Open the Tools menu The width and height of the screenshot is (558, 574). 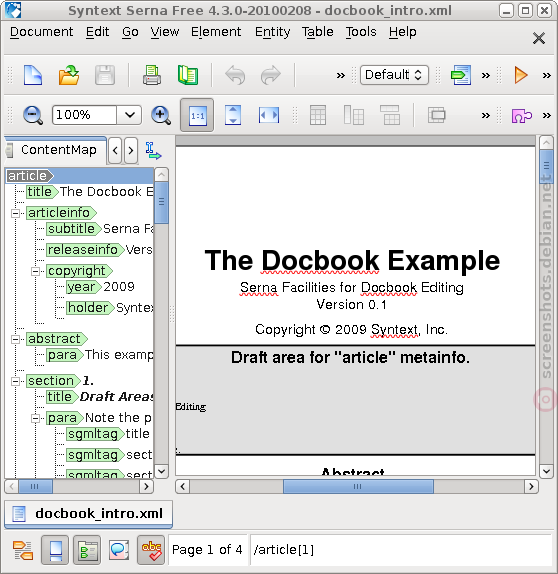click(361, 32)
